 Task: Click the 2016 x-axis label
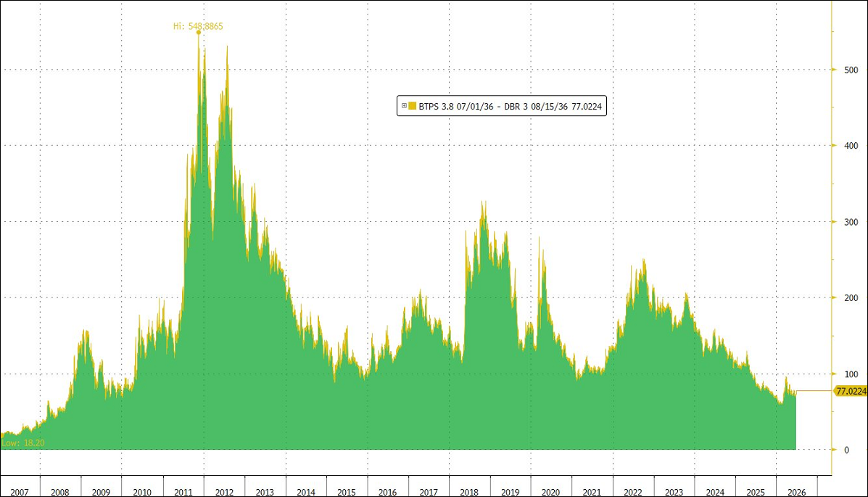click(x=387, y=492)
